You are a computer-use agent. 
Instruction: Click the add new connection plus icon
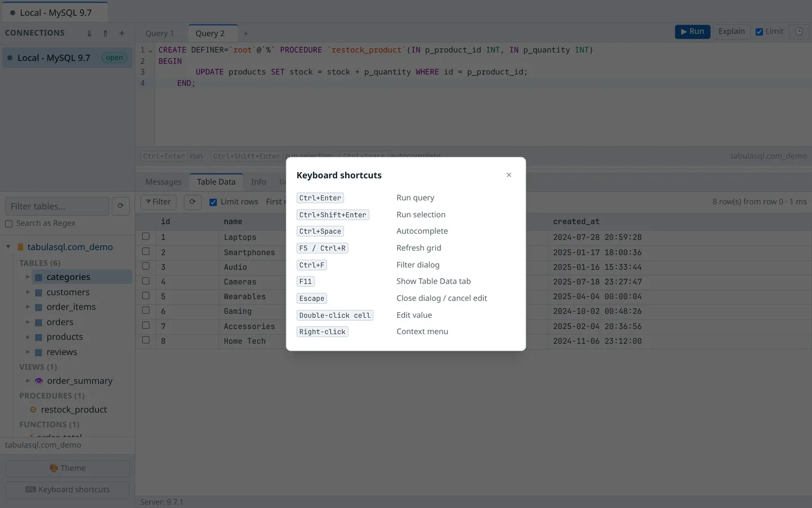click(x=122, y=33)
